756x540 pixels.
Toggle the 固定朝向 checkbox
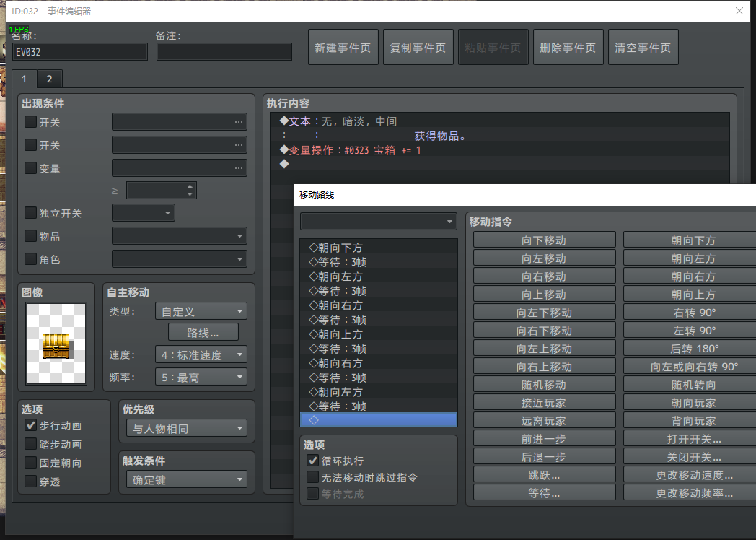pyautogui.click(x=30, y=463)
